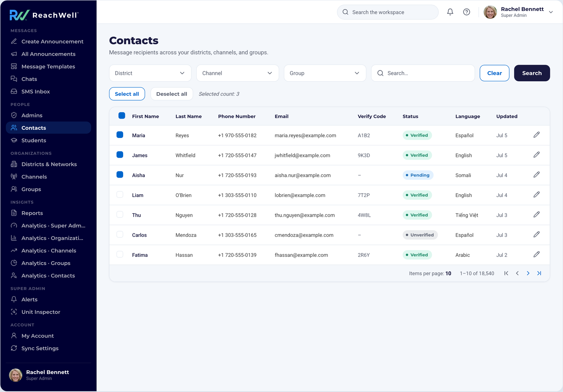
Task: Click edit pencil for Carlos Mendoza
Action: coord(537,235)
